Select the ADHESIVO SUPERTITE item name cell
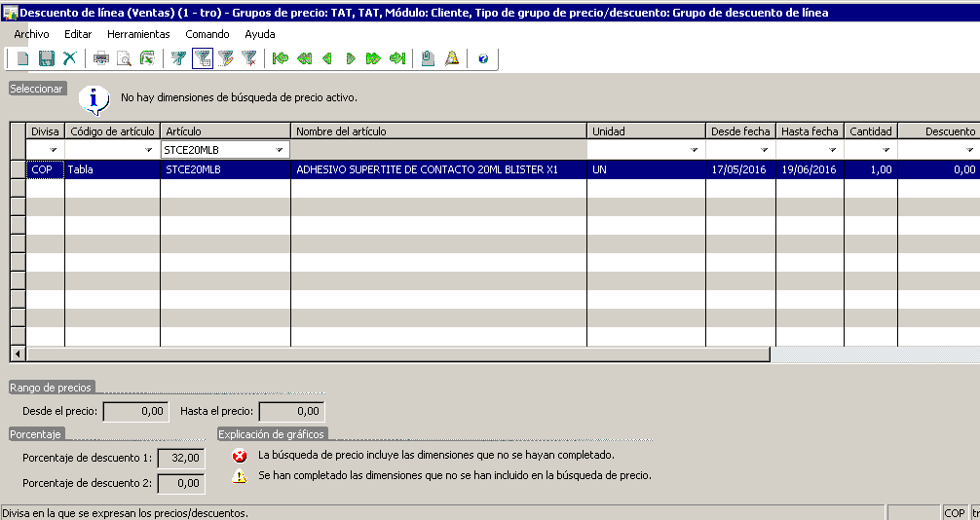Screen dimensions: 980x520 tap(438, 169)
